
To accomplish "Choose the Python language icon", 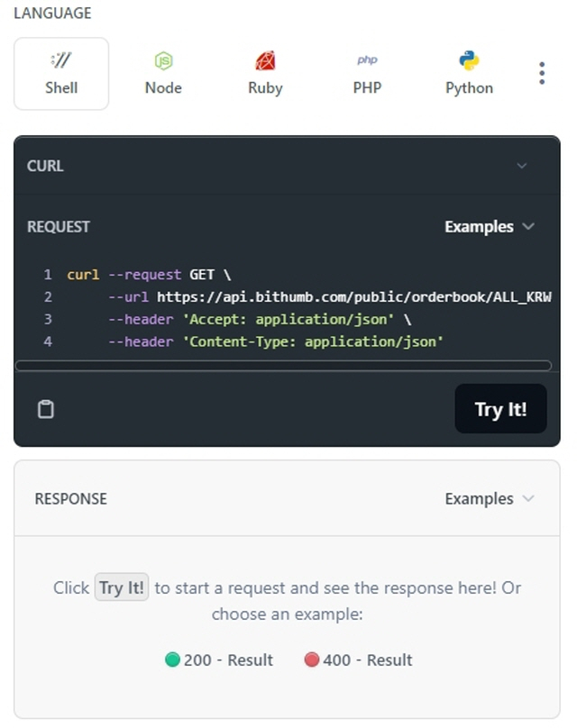I will pyautogui.click(x=469, y=61).
